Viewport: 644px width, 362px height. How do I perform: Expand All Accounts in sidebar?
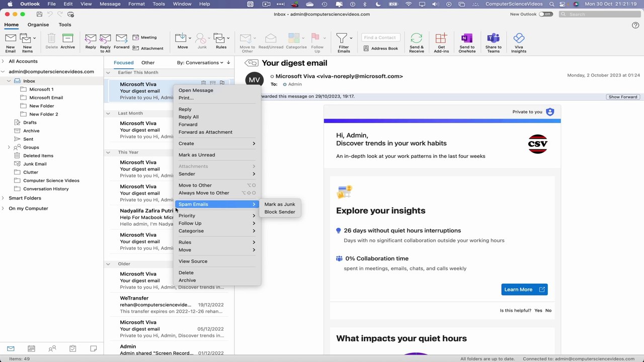[3, 61]
